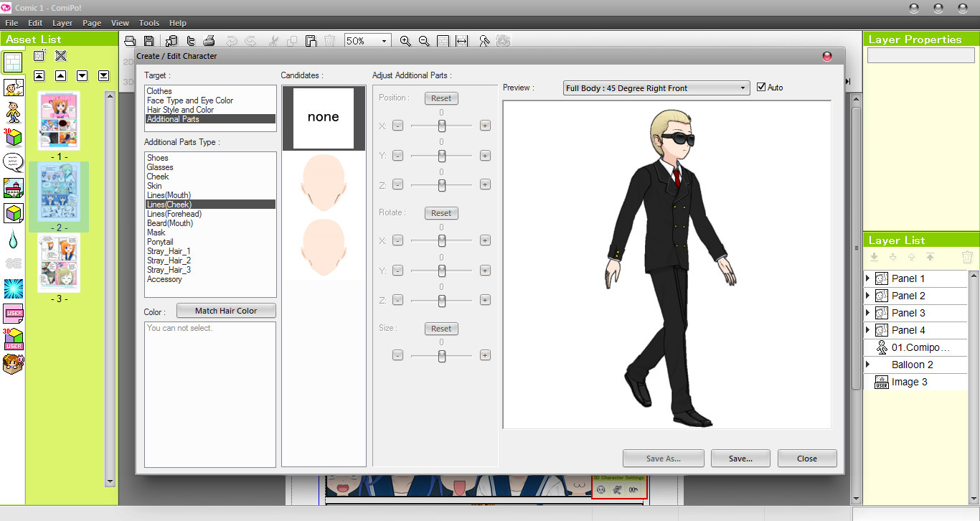Click the Save toolbar disk icon
The height and width of the screenshot is (521, 980).
click(149, 41)
